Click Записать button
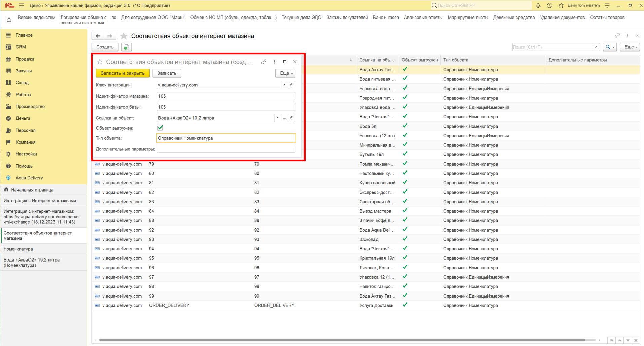This screenshot has height=346, width=644. click(167, 73)
